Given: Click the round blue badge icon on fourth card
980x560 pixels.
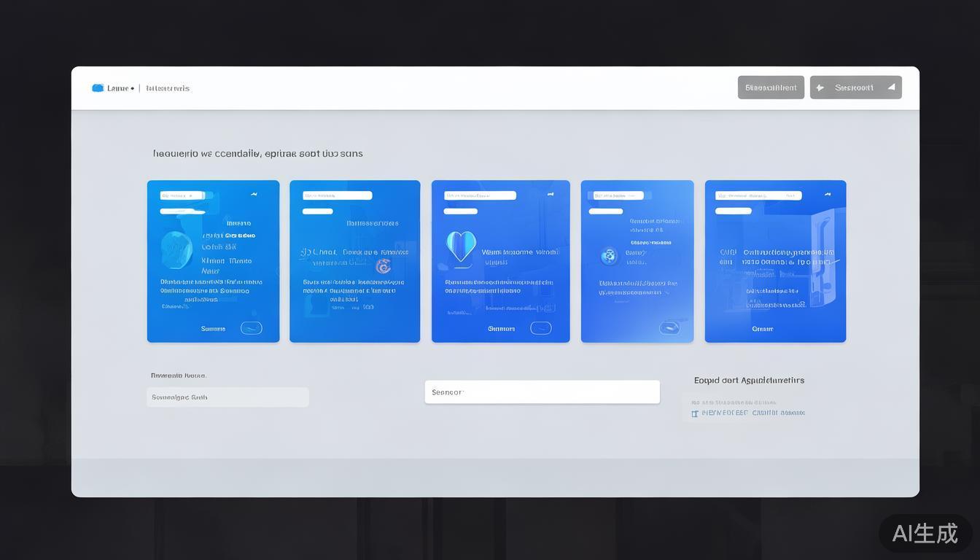Looking at the screenshot, I should point(609,256).
